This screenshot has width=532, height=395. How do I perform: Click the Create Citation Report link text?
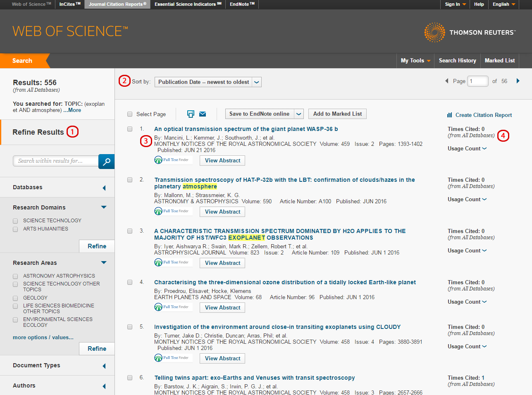click(x=484, y=115)
